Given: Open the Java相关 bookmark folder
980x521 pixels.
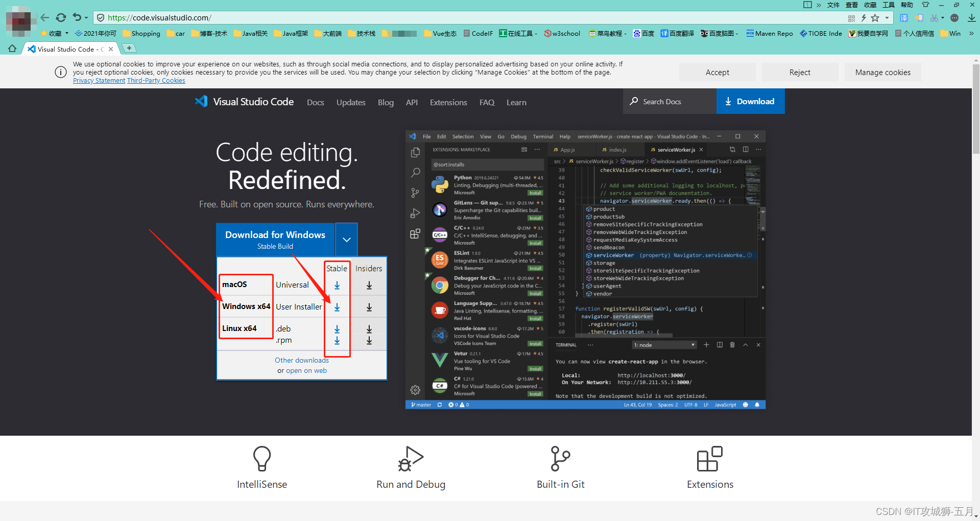Looking at the screenshot, I should [251, 34].
